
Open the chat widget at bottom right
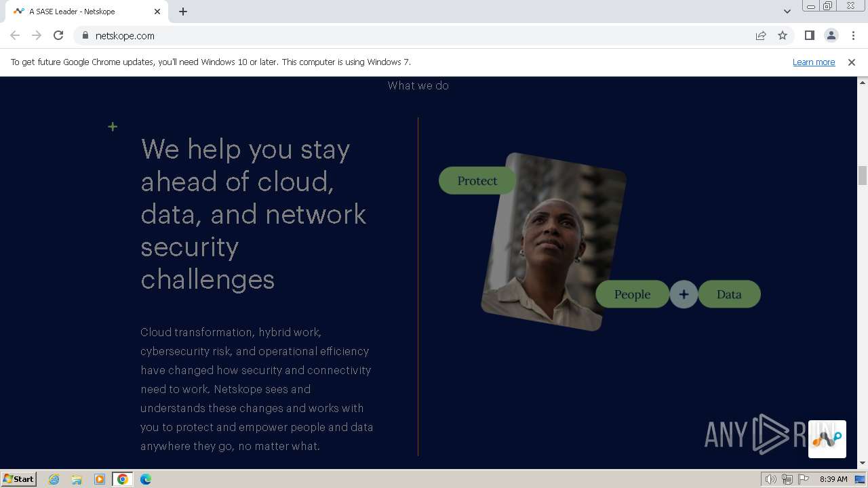click(x=827, y=439)
